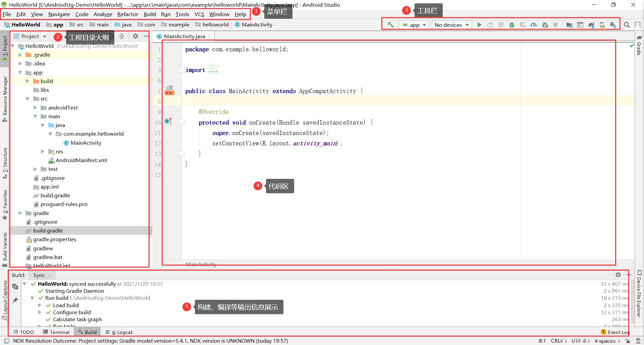Image resolution: width=644 pixels, height=345 pixels.
Task: Open Project panel gear settings icon
Action: click(136, 36)
